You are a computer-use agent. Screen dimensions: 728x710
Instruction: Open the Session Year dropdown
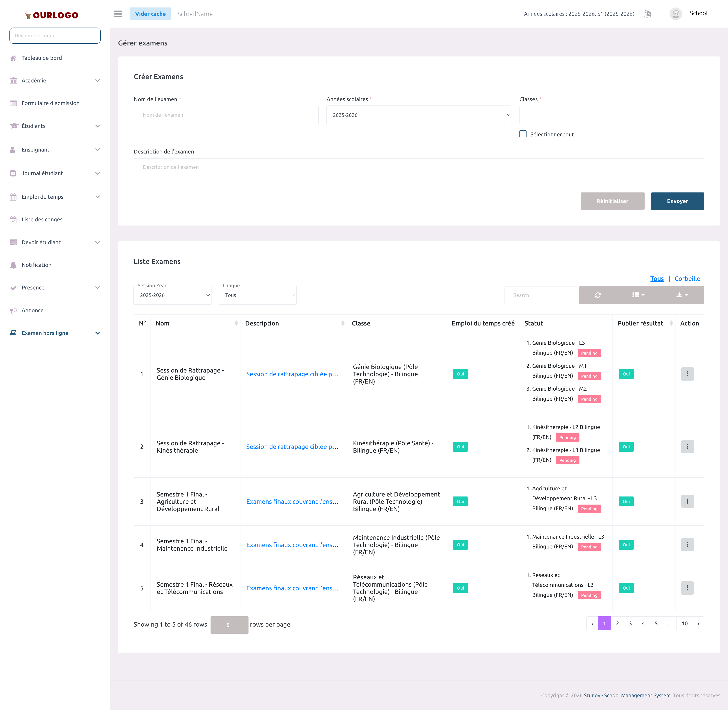[x=172, y=295]
